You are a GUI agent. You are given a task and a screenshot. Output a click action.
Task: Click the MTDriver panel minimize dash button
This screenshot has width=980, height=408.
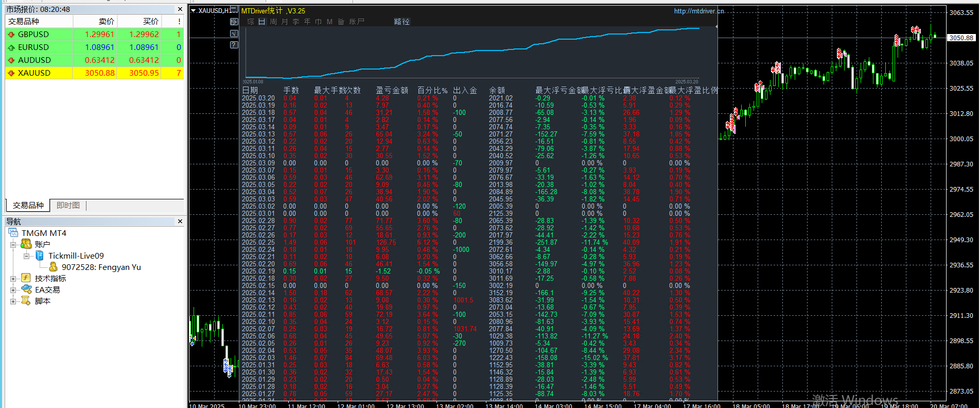tap(234, 10)
